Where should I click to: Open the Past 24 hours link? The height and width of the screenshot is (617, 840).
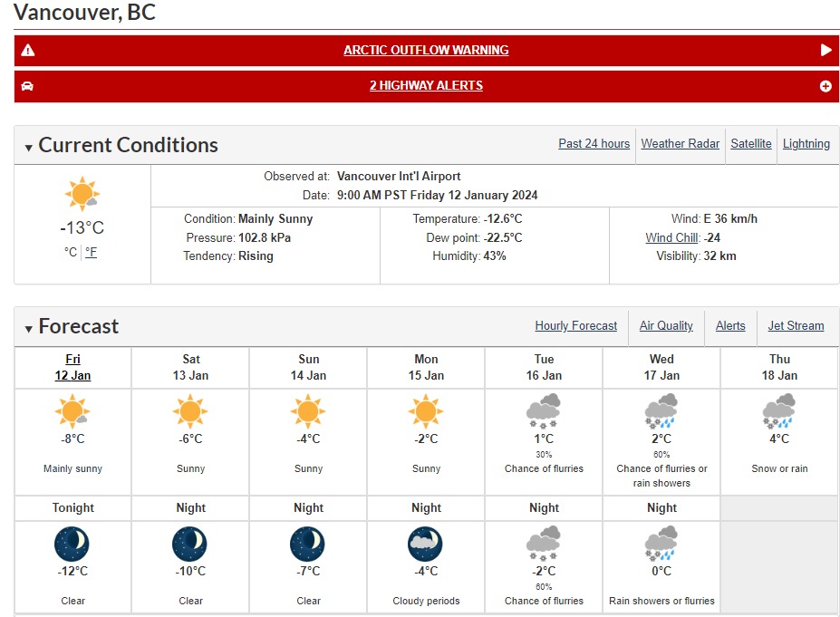[594, 144]
